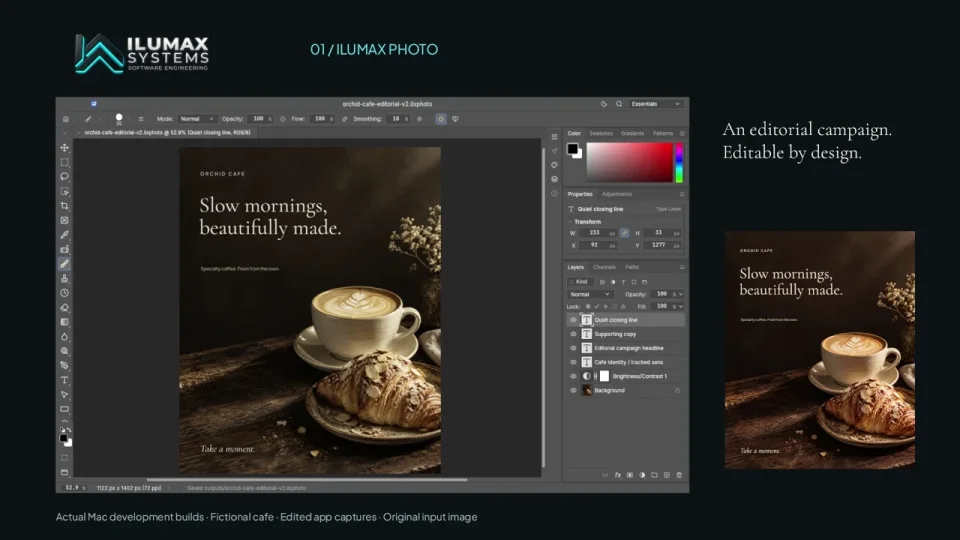Switch to the Channels tab
The image size is (960, 540).
pyautogui.click(x=604, y=267)
